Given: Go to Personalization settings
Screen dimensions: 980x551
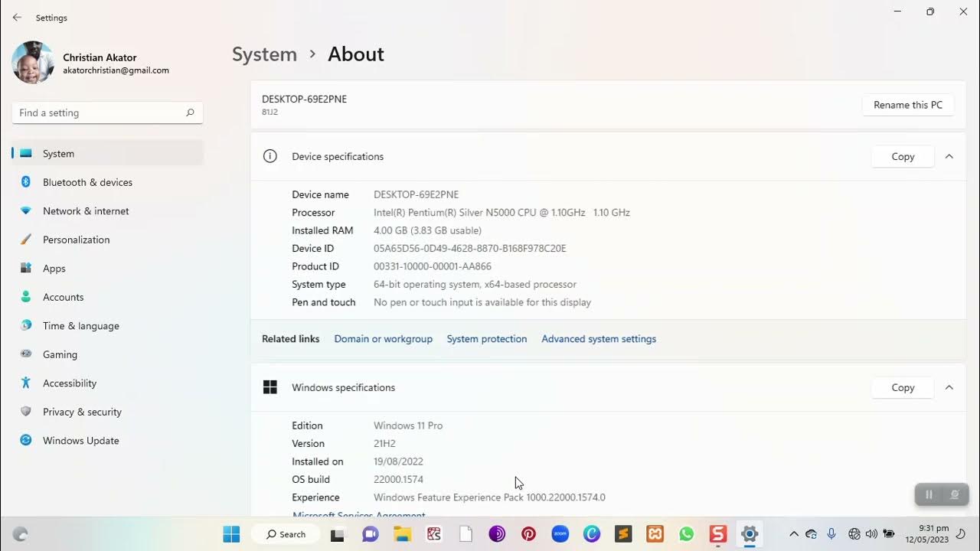Looking at the screenshot, I should [x=107, y=240].
